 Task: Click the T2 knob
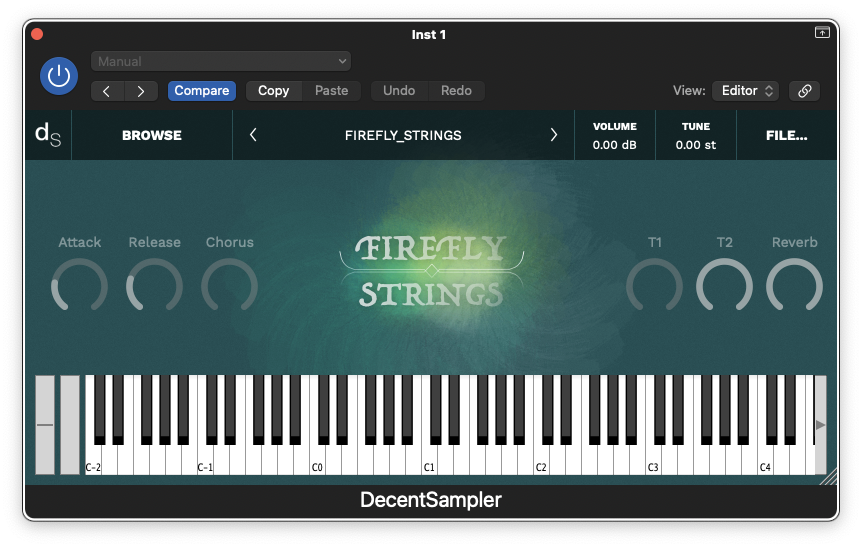(725, 286)
